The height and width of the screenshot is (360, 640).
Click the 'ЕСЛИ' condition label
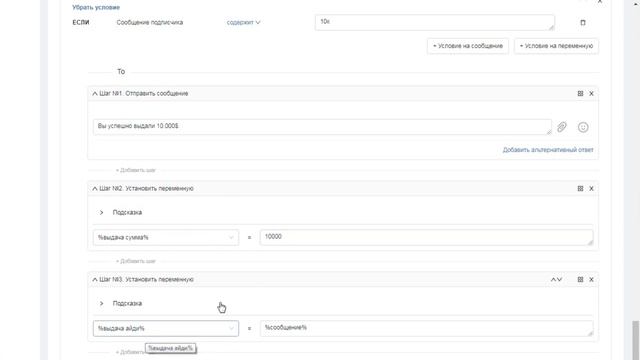[x=81, y=22]
